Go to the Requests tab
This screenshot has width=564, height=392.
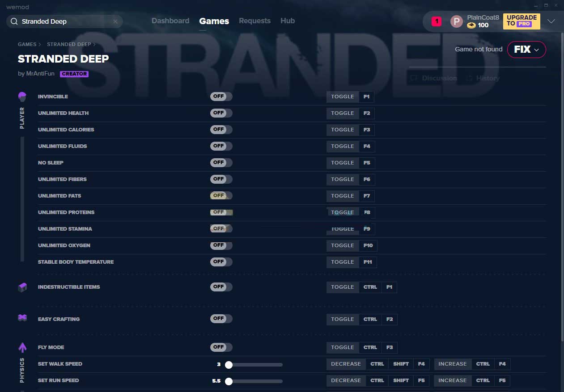pyautogui.click(x=254, y=21)
